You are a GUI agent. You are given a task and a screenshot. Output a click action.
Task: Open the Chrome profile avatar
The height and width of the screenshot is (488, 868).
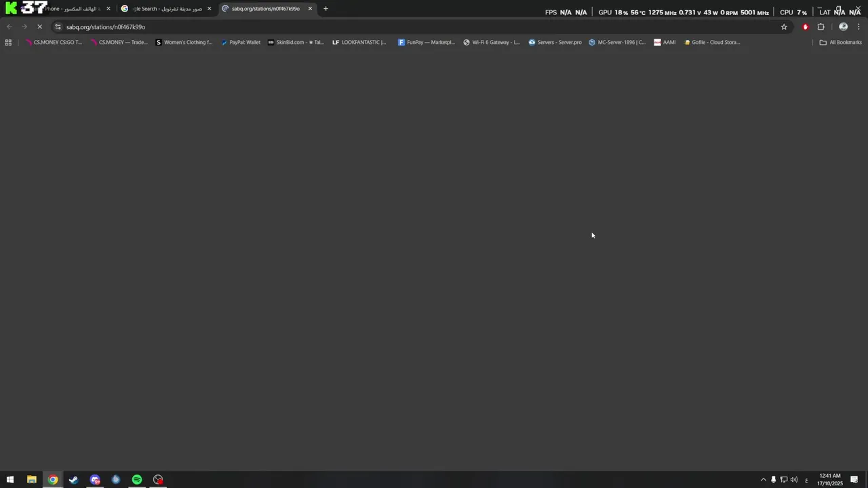[843, 27]
